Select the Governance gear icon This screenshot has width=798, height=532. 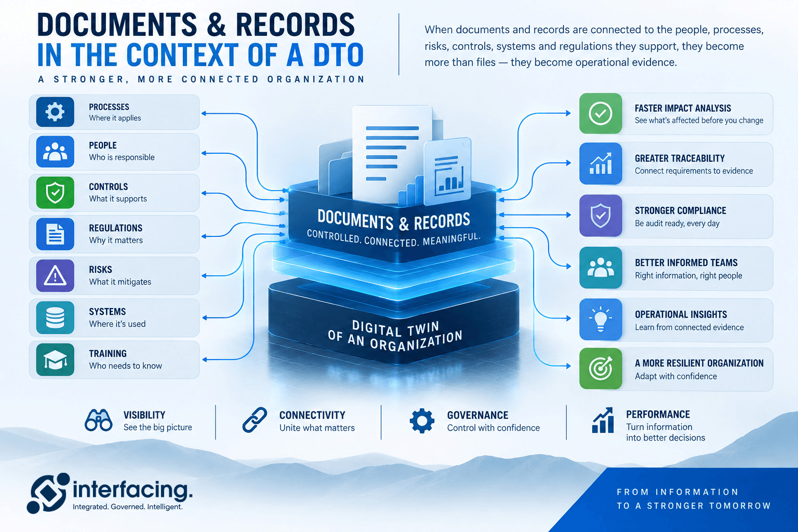[422, 421]
